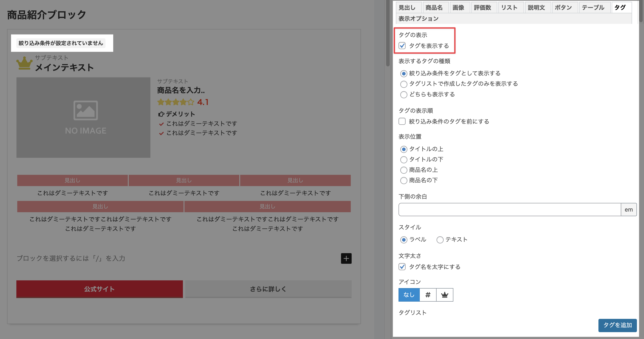Click サブテキスト above メインテキスト
The width and height of the screenshot is (644, 339).
pyautogui.click(x=52, y=58)
